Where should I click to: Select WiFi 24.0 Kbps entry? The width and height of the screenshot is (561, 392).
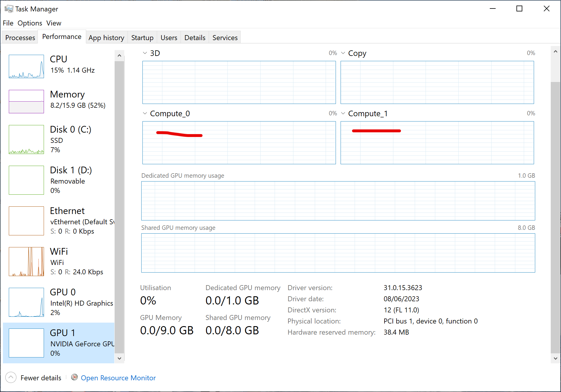tap(59, 261)
